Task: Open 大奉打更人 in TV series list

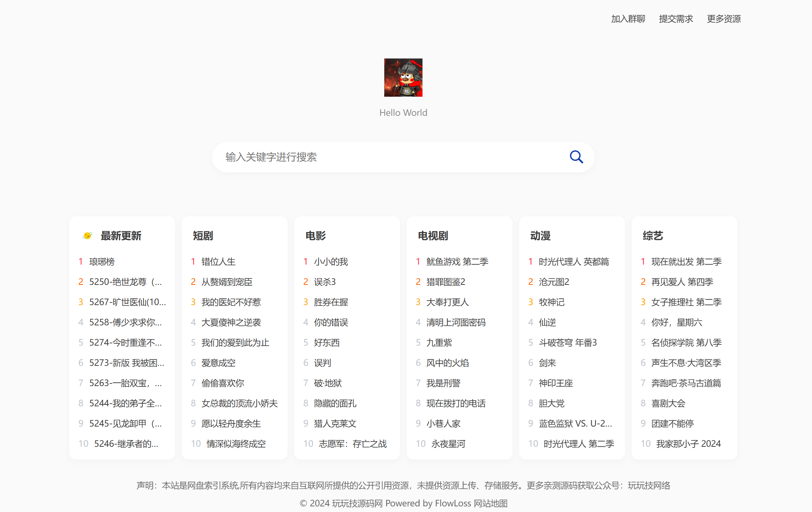Action: click(x=447, y=302)
